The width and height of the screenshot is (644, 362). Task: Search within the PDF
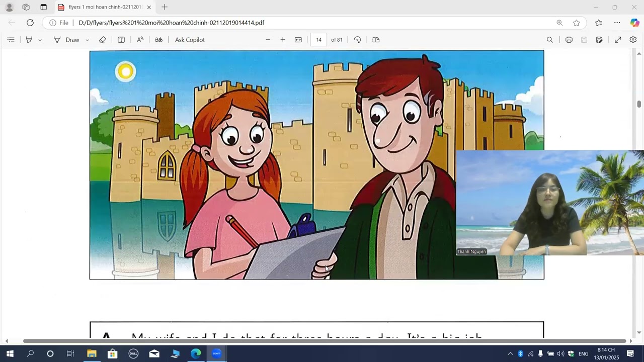pos(550,40)
